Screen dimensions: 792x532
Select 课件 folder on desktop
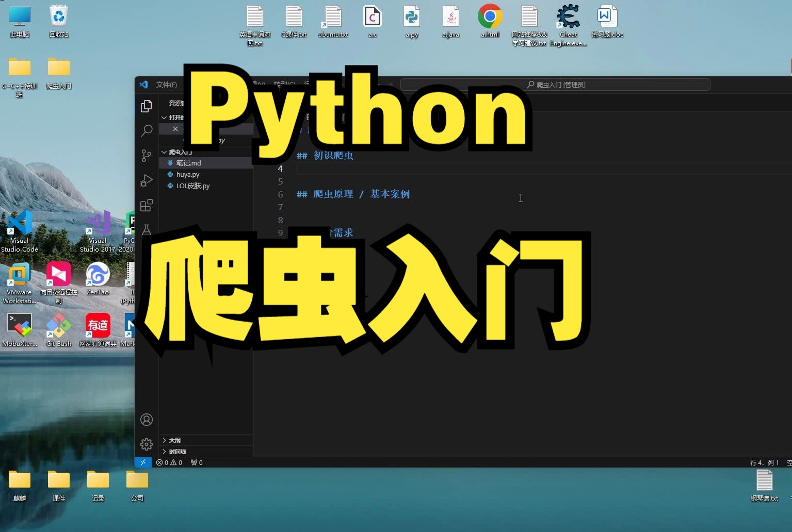pos(59,486)
